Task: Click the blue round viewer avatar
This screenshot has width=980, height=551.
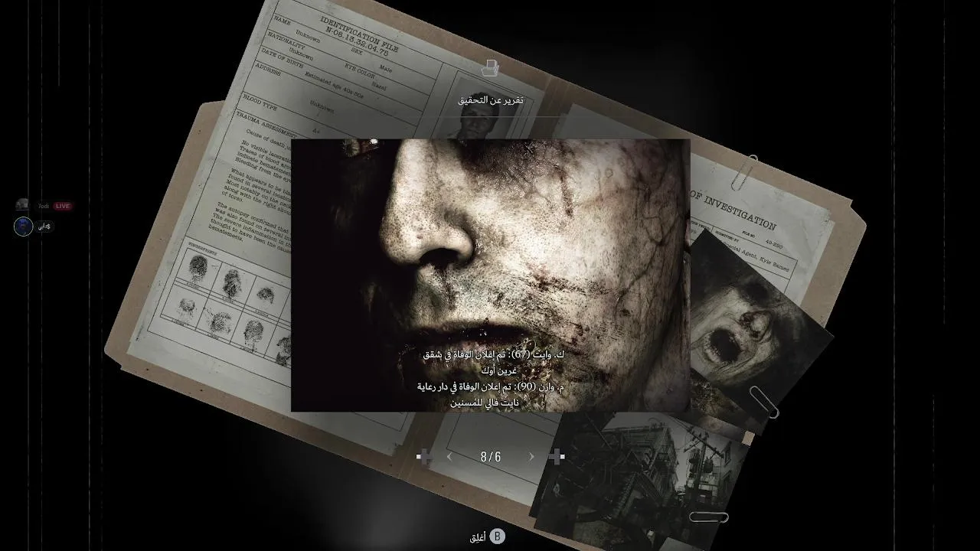Action: tap(23, 227)
